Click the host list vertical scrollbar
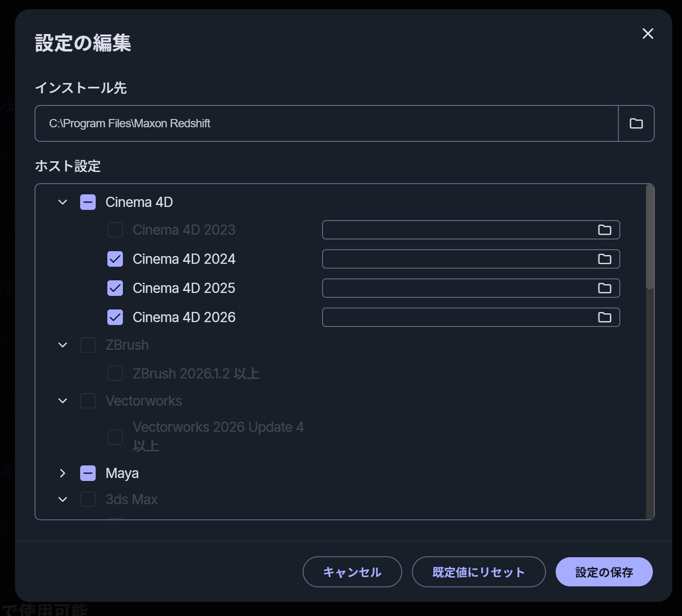 [650, 238]
